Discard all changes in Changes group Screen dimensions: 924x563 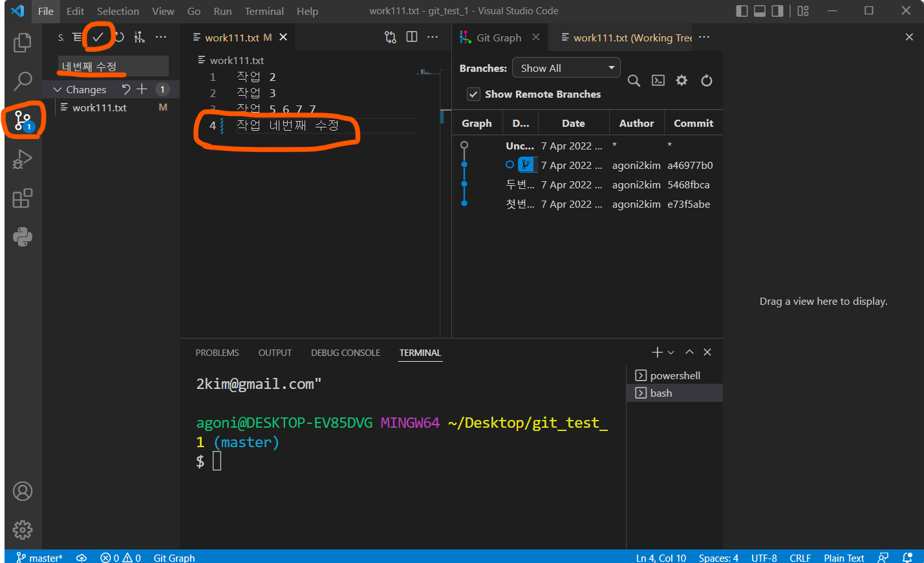126,89
